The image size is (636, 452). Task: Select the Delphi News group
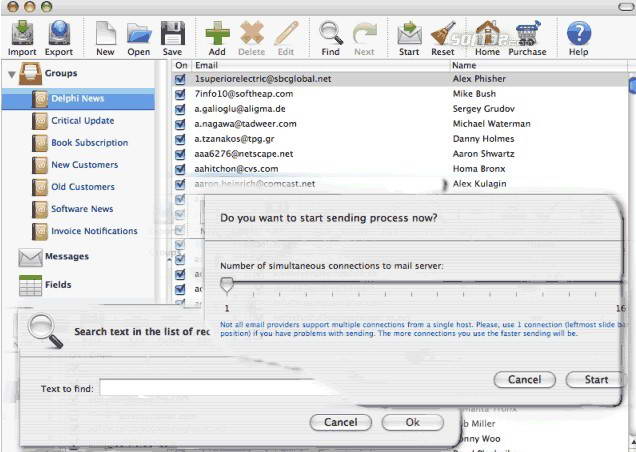click(78, 99)
